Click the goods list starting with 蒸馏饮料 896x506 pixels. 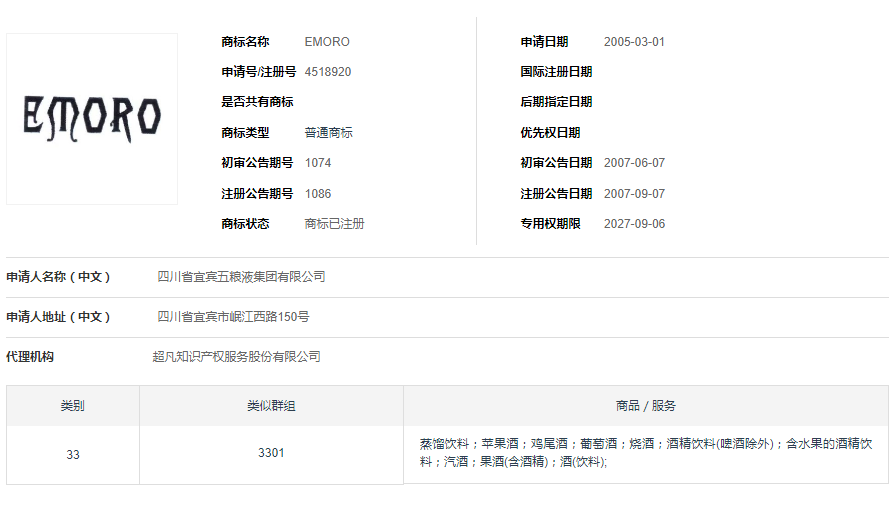point(646,452)
